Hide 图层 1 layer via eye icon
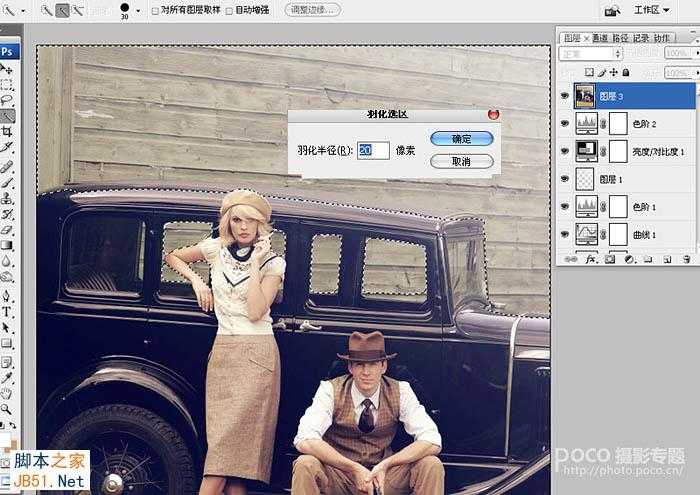This screenshot has height=495, width=700. point(565,179)
